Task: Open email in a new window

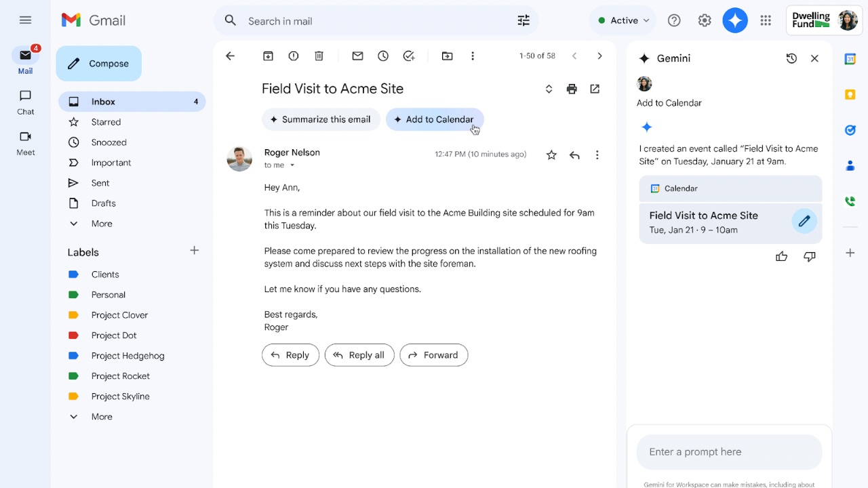Action: tap(595, 89)
